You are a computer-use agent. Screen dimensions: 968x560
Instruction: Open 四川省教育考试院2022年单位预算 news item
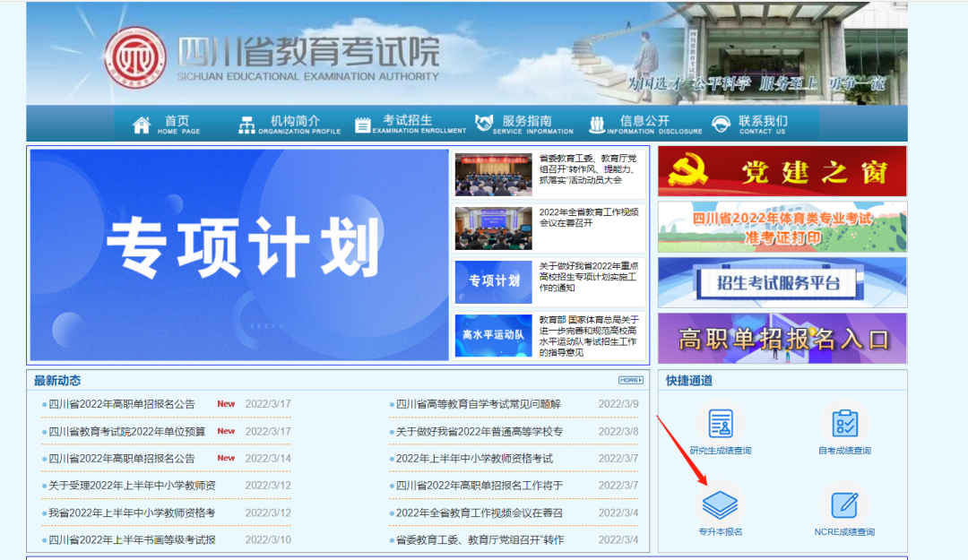click(126, 432)
